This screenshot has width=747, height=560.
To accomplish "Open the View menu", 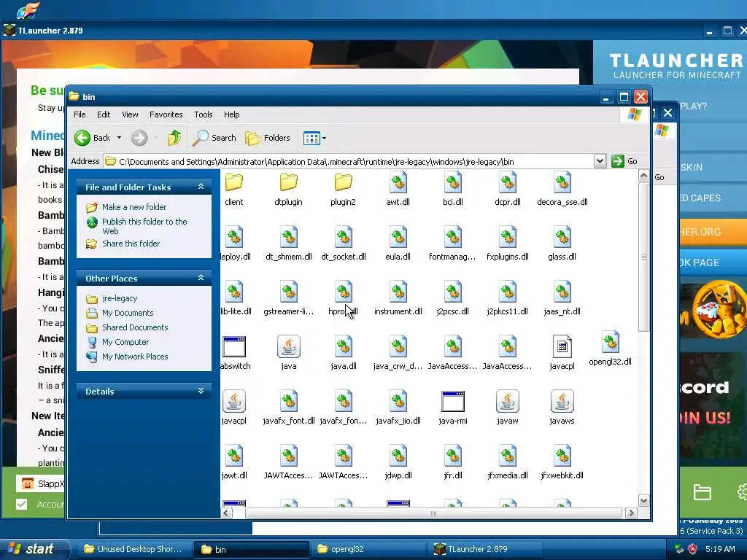I will coord(130,114).
